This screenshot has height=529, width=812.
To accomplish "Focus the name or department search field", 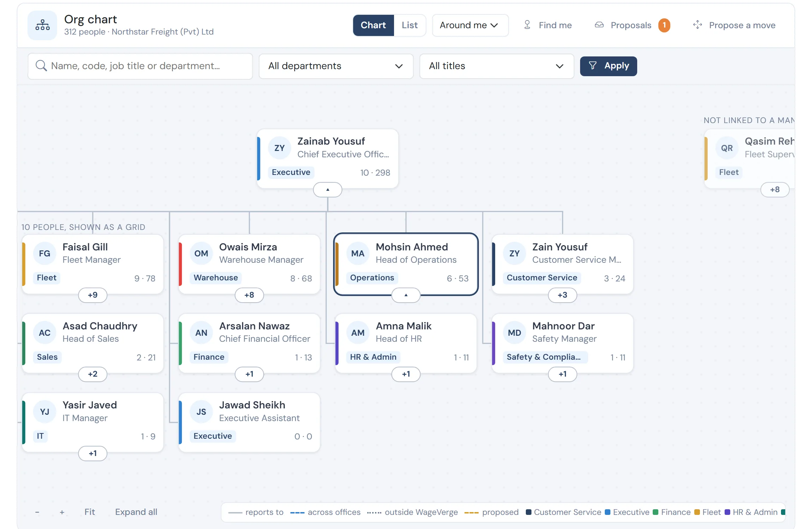I will point(140,66).
